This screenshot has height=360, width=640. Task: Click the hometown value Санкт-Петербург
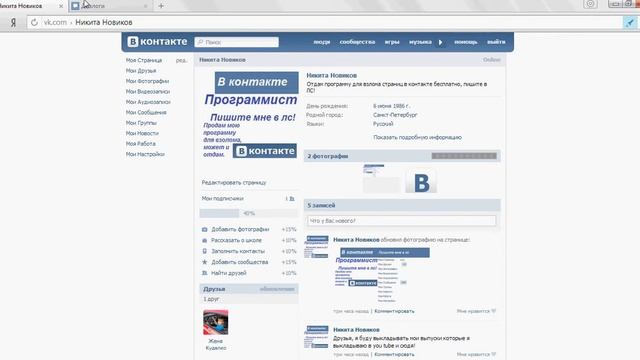pos(395,115)
